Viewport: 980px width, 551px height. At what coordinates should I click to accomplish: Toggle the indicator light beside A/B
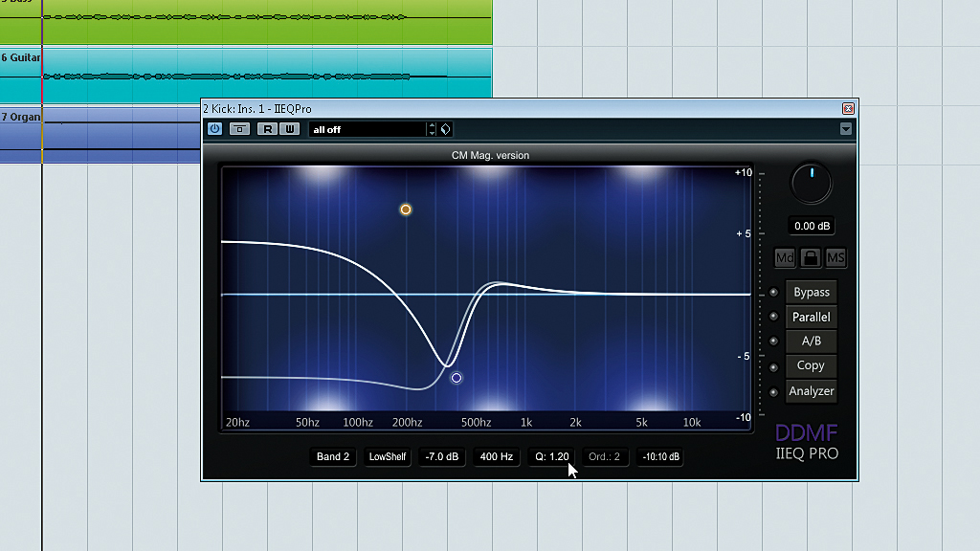coord(773,342)
